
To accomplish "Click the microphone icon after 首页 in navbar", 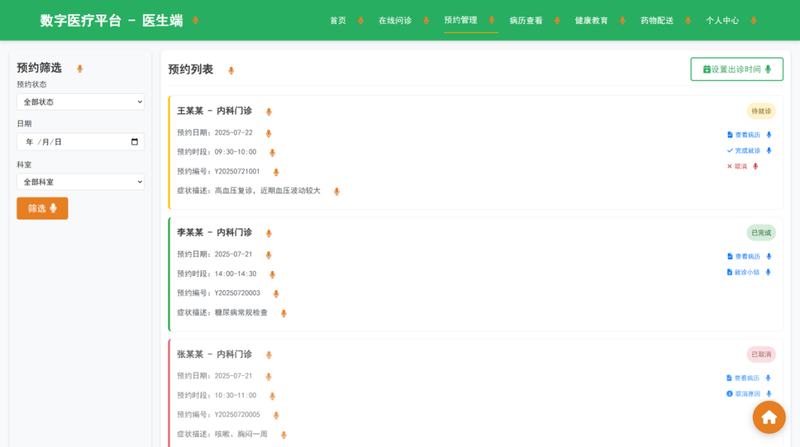I will coord(361,21).
